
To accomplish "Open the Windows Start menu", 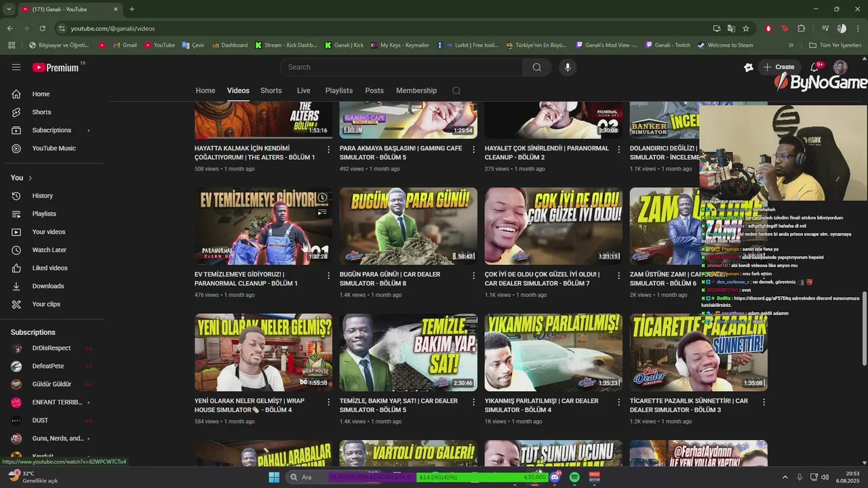I will pyautogui.click(x=274, y=477).
